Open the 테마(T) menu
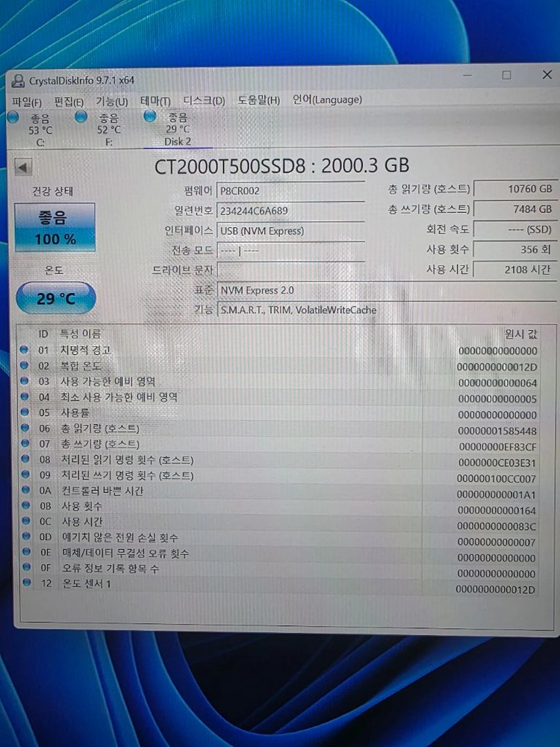This screenshot has width=560, height=747. click(x=155, y=101)
